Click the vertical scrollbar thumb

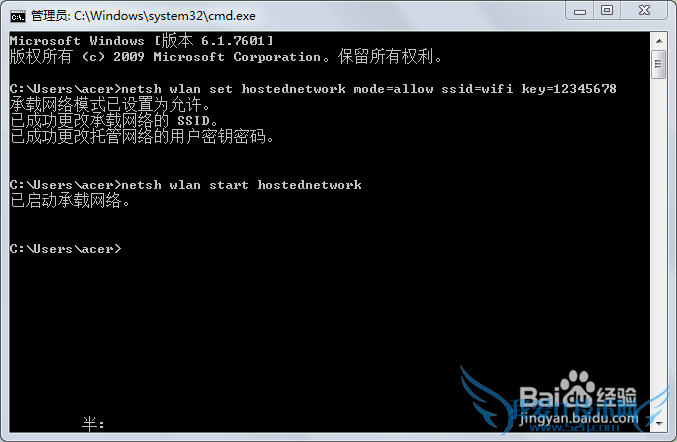(x=658, y=64)
